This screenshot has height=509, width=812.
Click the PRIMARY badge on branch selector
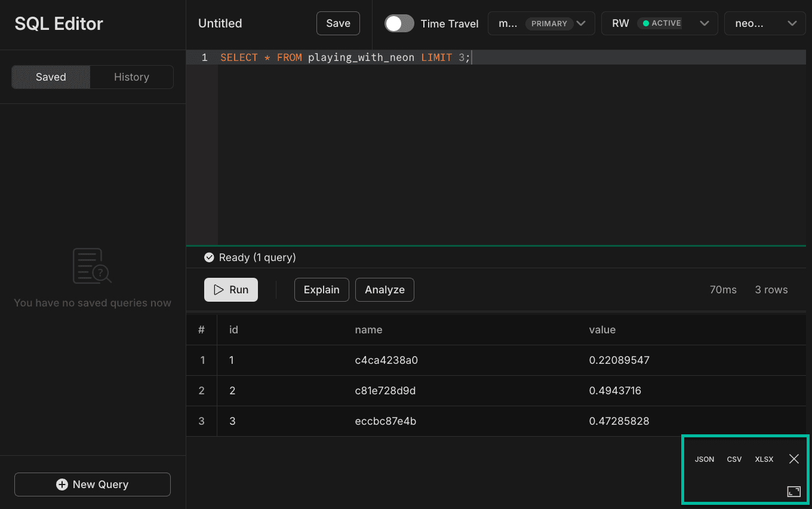[549, 23]
